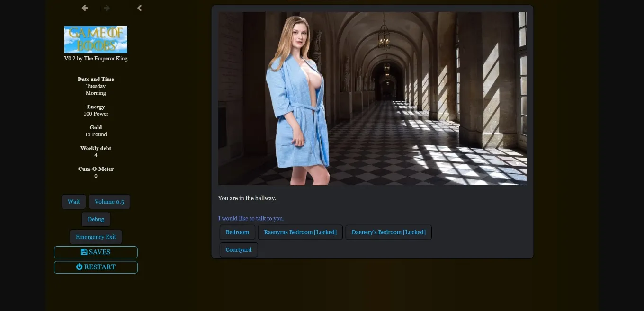644x311 pixels.
Task: Click the Cum-O-Meter counter
Action: pyautogui.click(x=96, y=172)
